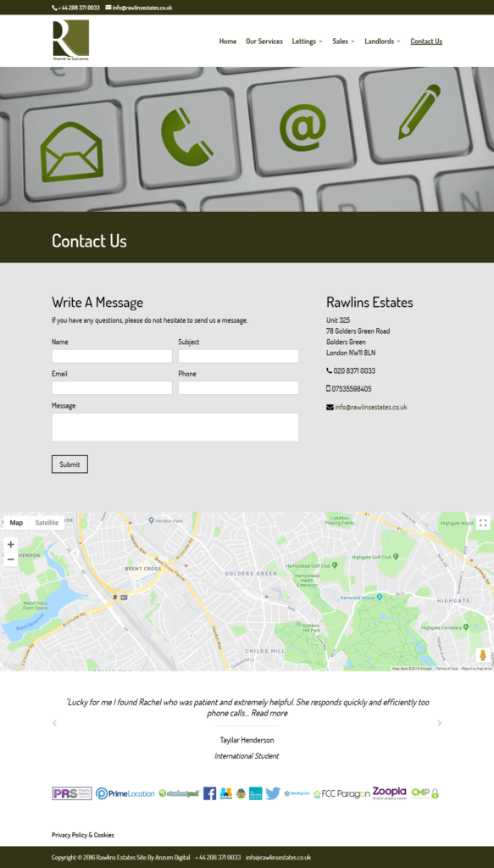The height and width of the screenshot is (868, 494).
Task: Go to the Home menu item
Action: point(227,42)
